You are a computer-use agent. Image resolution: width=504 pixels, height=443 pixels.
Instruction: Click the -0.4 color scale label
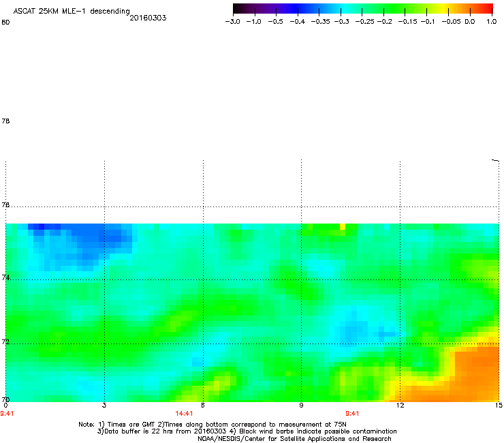tap(298, 22)
